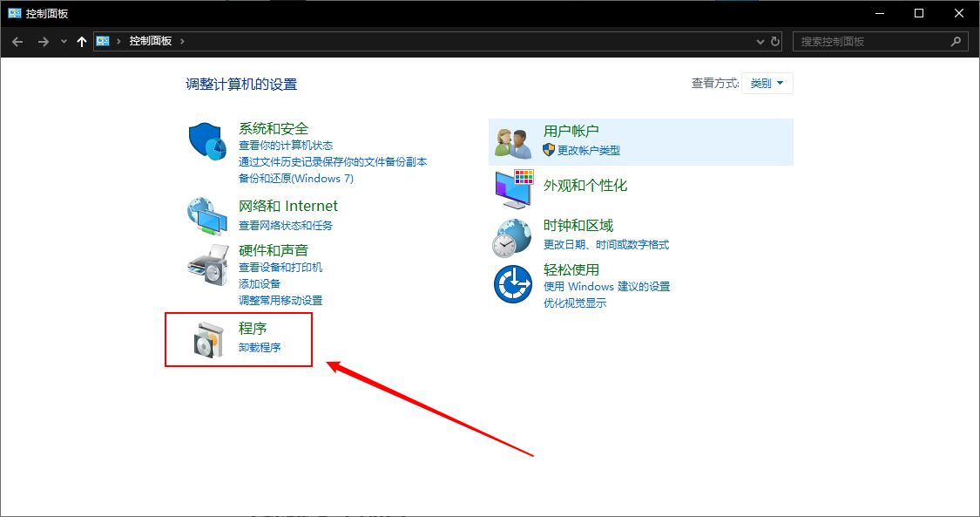Open the 类别 view mode dropdown
The height and width of the screenshot is (517, 980).
click(x=767, y=83)
